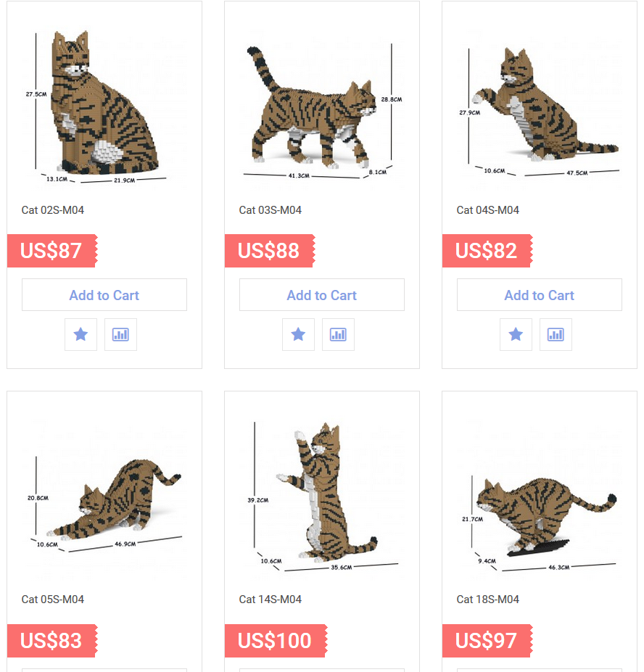Open compare icon under Cat 04S-M04
Viewport: 644px width, 672px height.
tap(556, 334)
